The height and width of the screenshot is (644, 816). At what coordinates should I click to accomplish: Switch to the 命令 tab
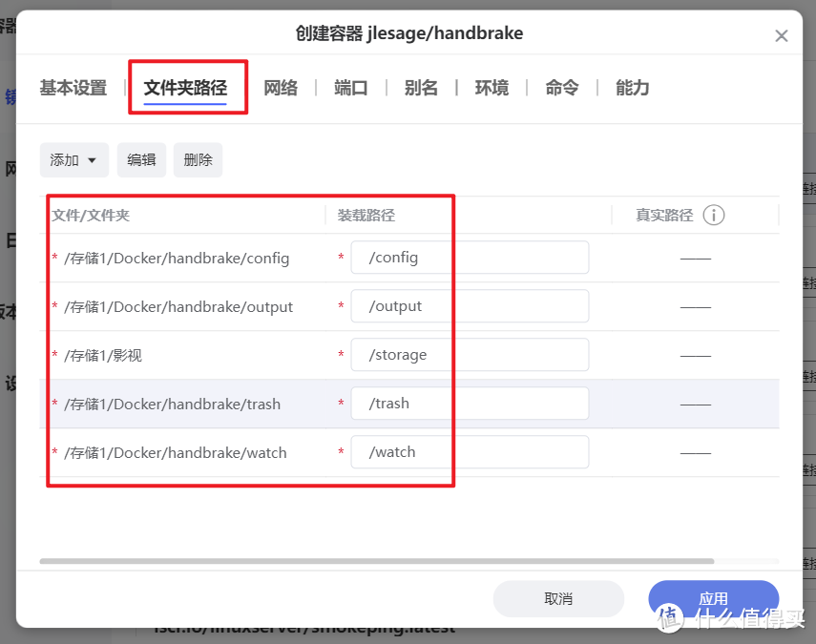pyautogui.click(x=561, y=87)
